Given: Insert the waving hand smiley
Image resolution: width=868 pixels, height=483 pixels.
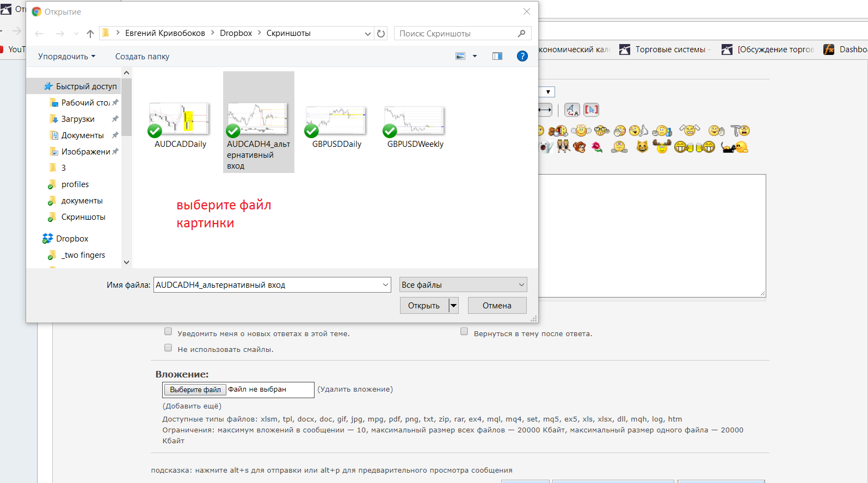Looking at the screenshot, I should pyautogui.click(x=716, y=131).
